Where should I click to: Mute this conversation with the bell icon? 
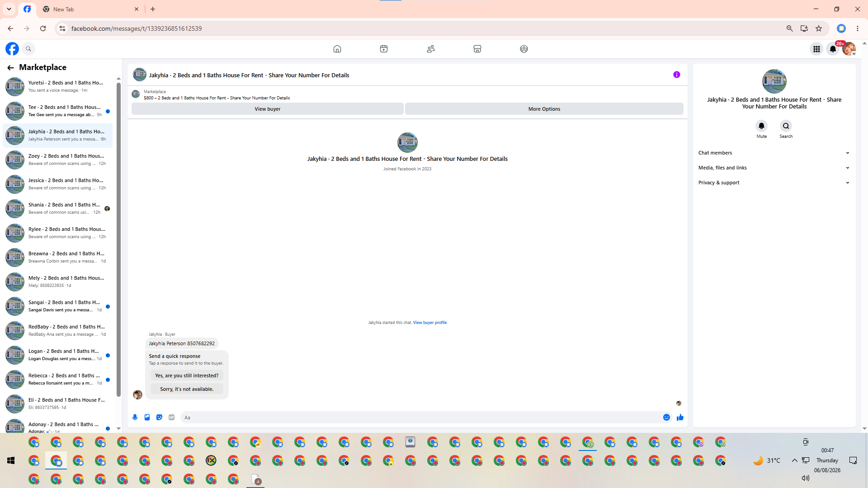tap(762, 126)
